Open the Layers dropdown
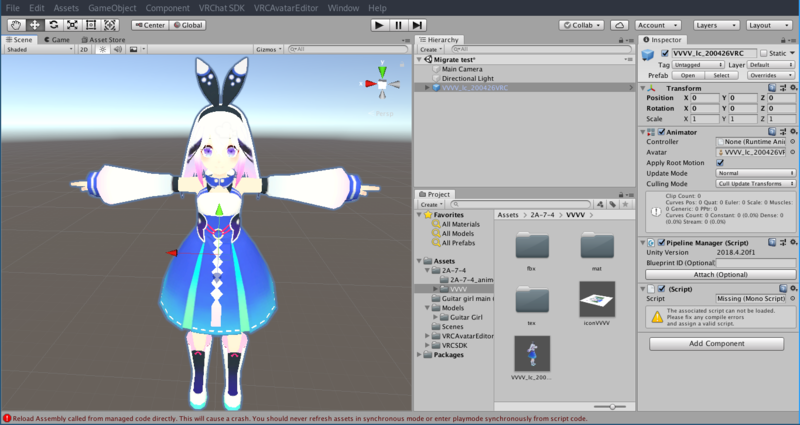800x425 pixels. pyautogui.click(x=716, y=25)
